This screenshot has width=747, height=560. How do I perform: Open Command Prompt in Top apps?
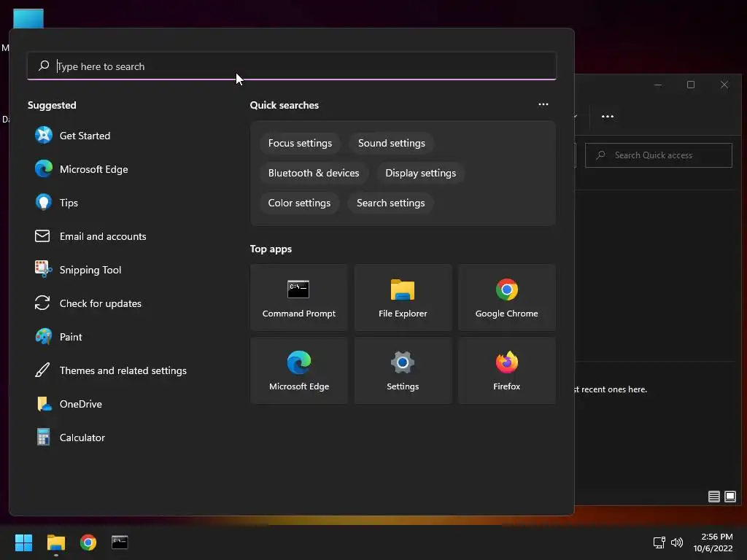tap(298, 297)
